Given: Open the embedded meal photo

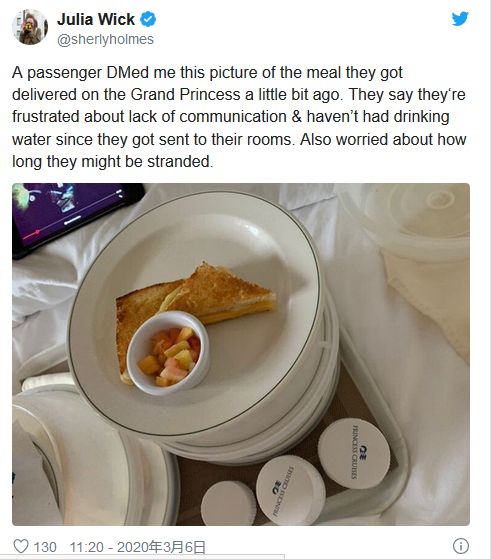Looking at the screenshot, I should [241, 354].
